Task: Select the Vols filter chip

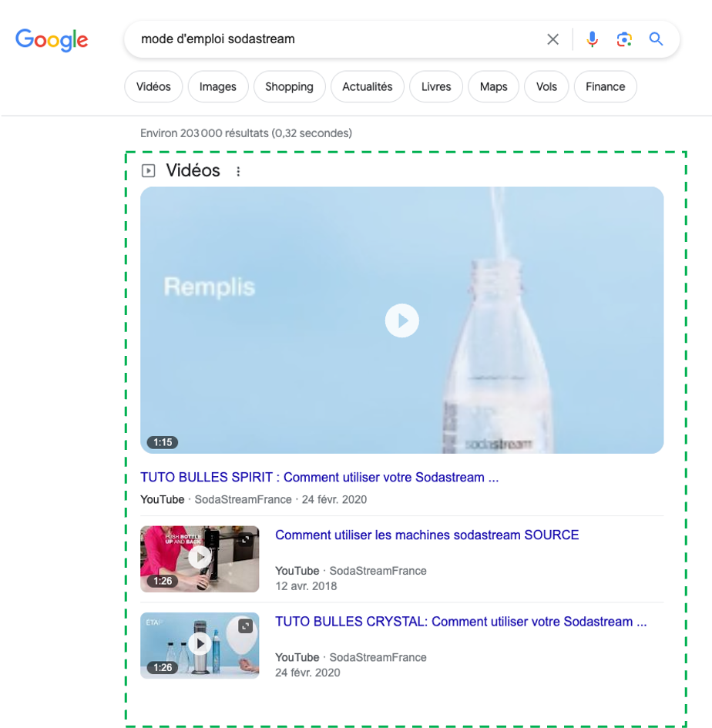Action: point(546,87)
